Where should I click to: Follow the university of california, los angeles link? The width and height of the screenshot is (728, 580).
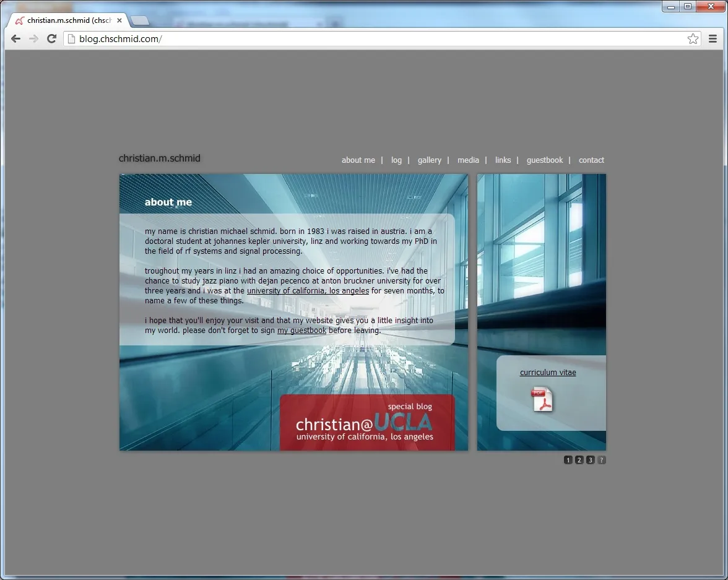pos(308,291)
